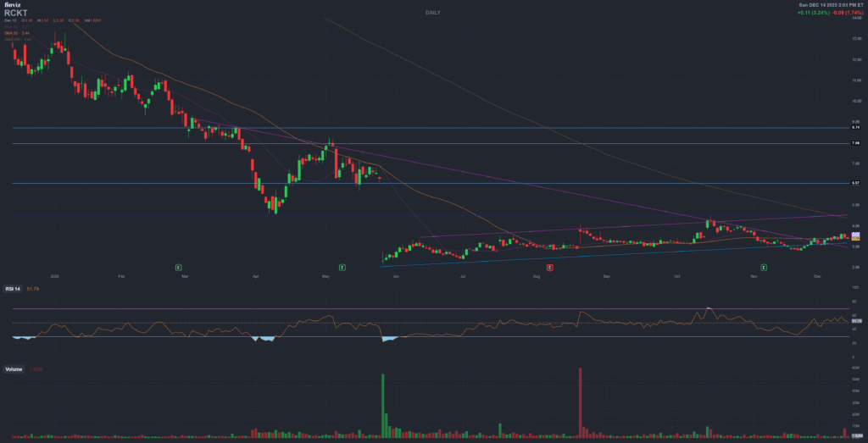Image resolution: width=868 pixels, height=443 pixels.
Task: Open the RSI 14 indicator settings
Action: pos(13,290)
